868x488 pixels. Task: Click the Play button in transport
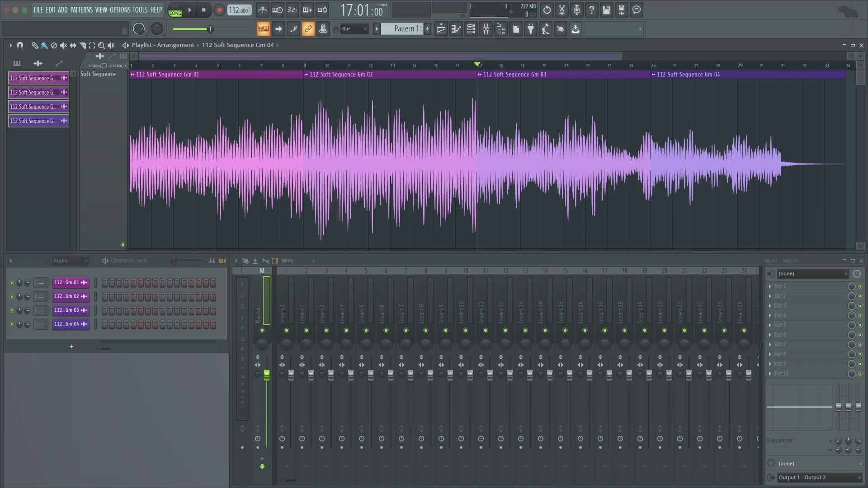pos(189,10)
